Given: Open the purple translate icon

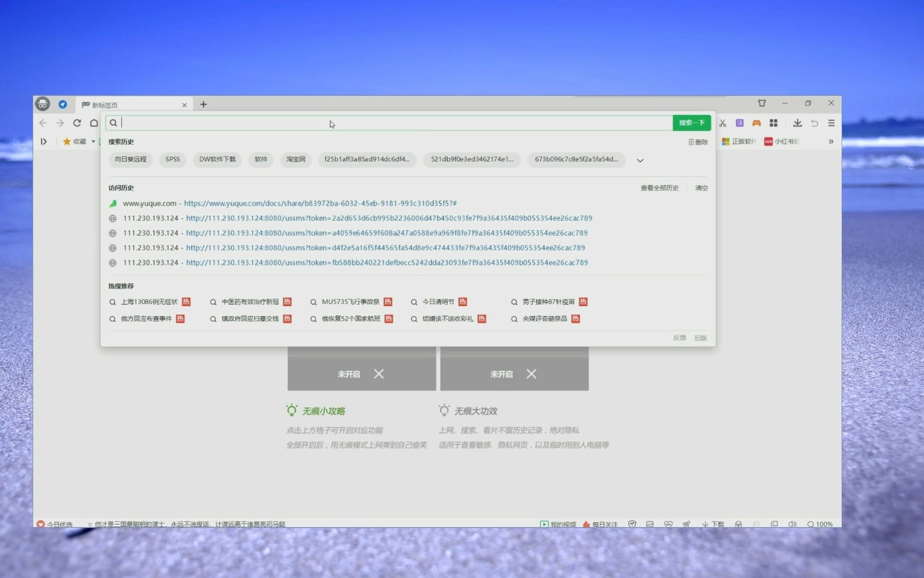Looking at the screenshot, I should [740, 123].
